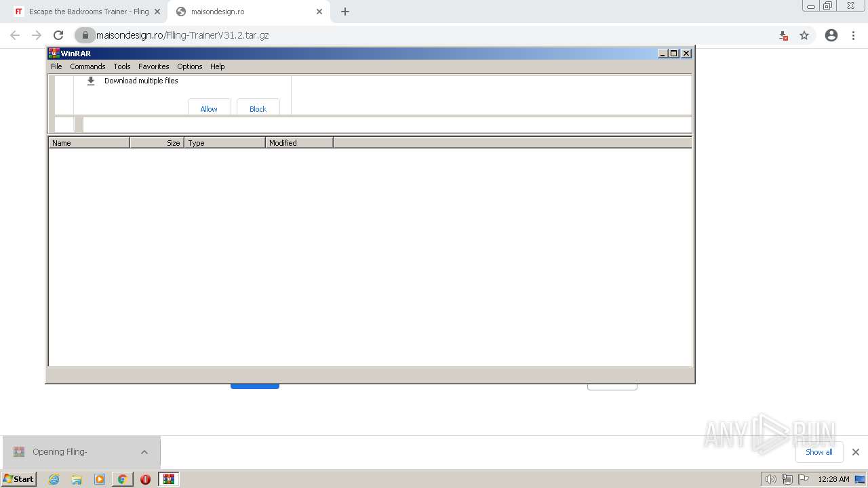Close the WinRAR window
Screen dimensions: 868x488
coord(686,53)
